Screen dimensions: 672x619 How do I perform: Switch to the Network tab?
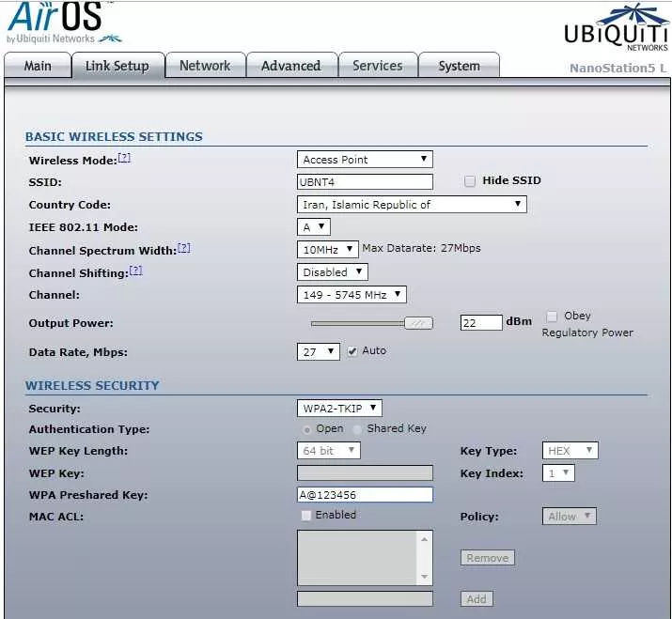pyautogui.click(x=205, y=66)
